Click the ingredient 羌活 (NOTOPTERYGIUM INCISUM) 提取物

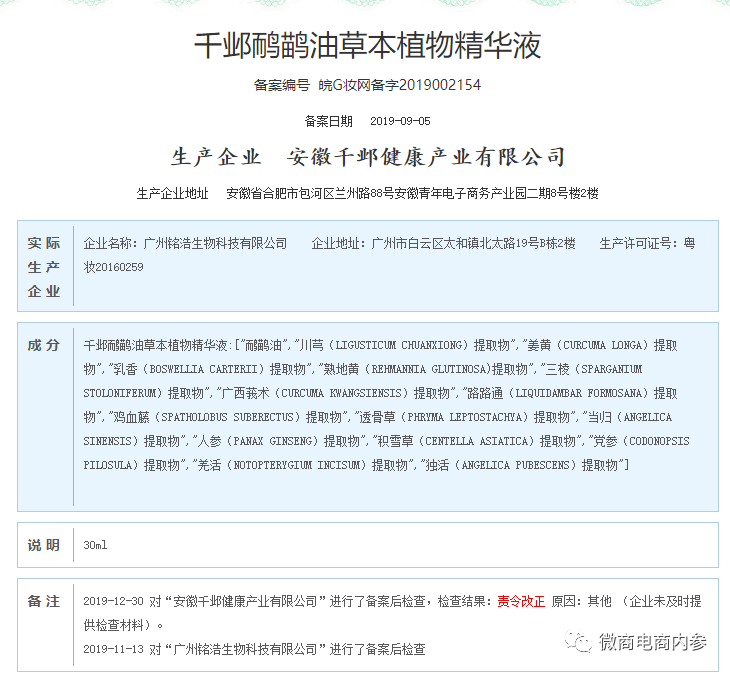(303, 465)
